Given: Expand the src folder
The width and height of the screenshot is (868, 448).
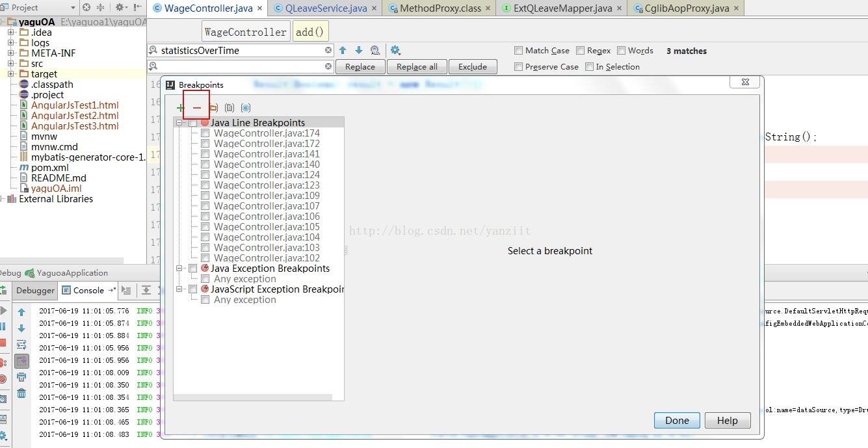Looking at the screenshot, I should pyautogui.click(x=11, y=64).
